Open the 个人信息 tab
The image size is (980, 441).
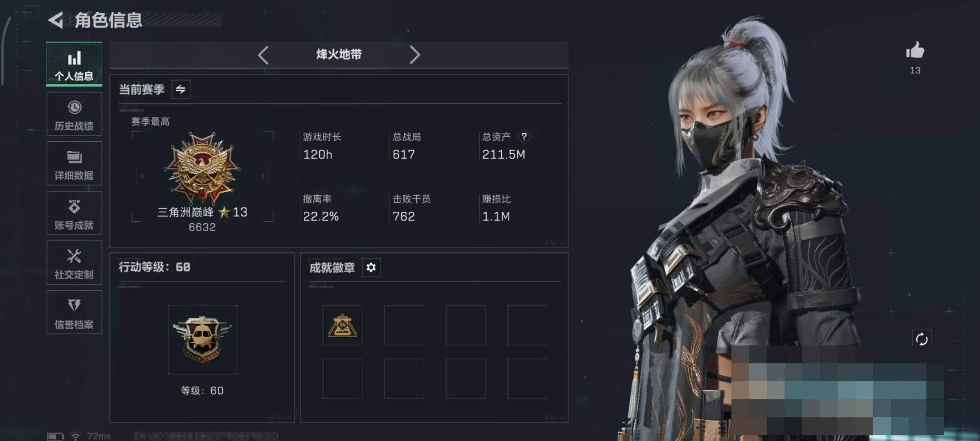click(x=74, y=64)
